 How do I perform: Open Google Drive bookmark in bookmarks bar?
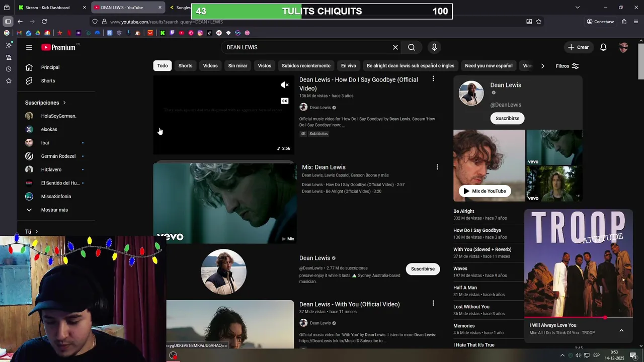38,33
